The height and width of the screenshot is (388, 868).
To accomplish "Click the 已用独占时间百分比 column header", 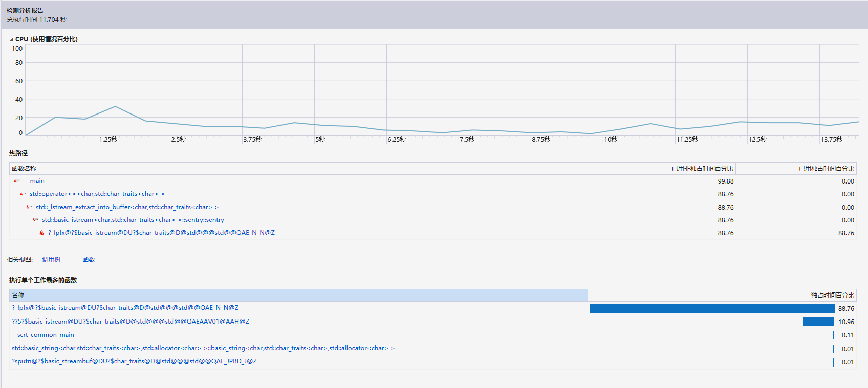I will click(x=826, y=169).
